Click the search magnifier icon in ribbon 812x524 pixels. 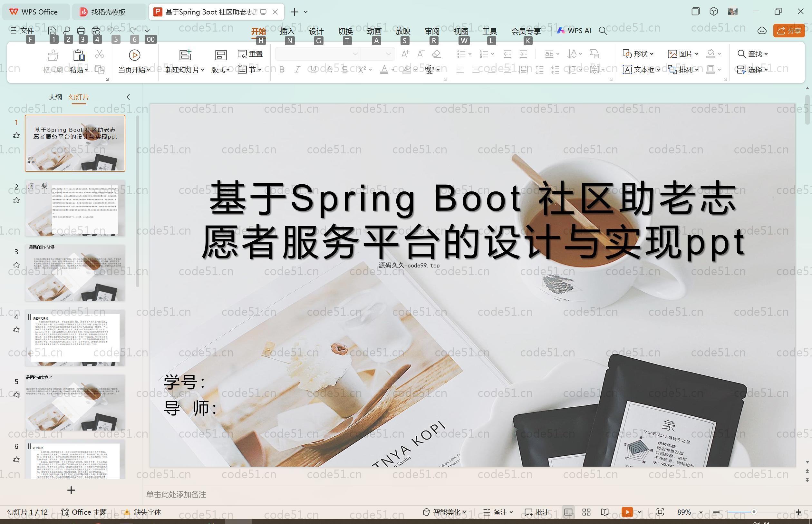[603, 31]
